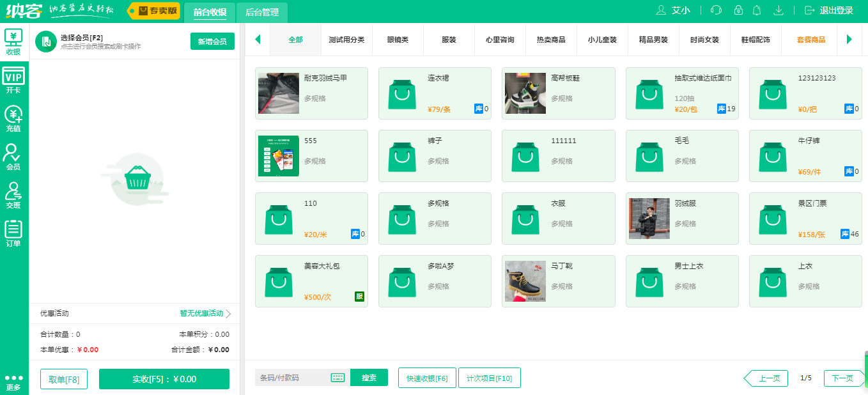Select the 收银 cashier icon in the sidebar

[x=13, y=40]
